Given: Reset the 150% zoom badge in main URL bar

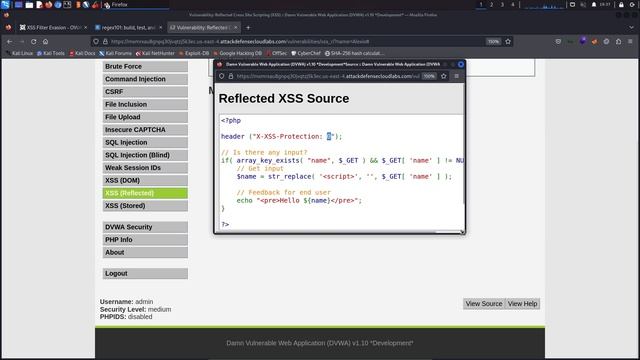Looking at the screenshot, I should point(493,42).
